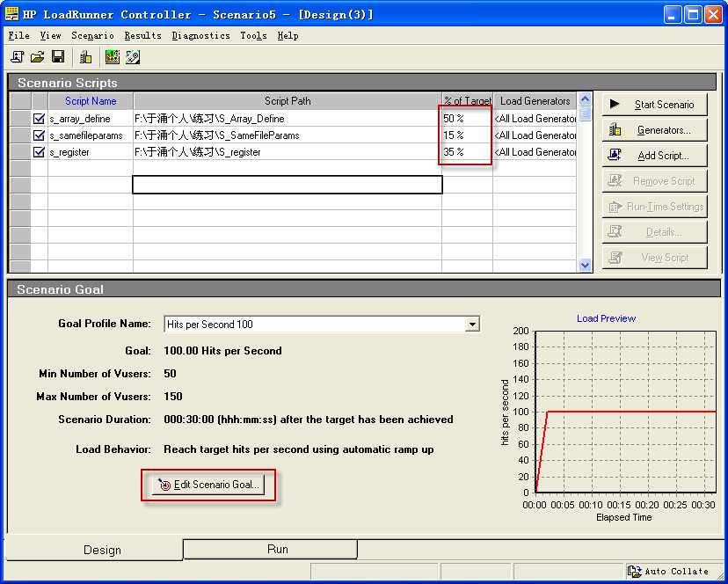Click the scripts list scroll-down arrow
The height and width of the screenshot is (584, 728).
click(x=585, y=265)
